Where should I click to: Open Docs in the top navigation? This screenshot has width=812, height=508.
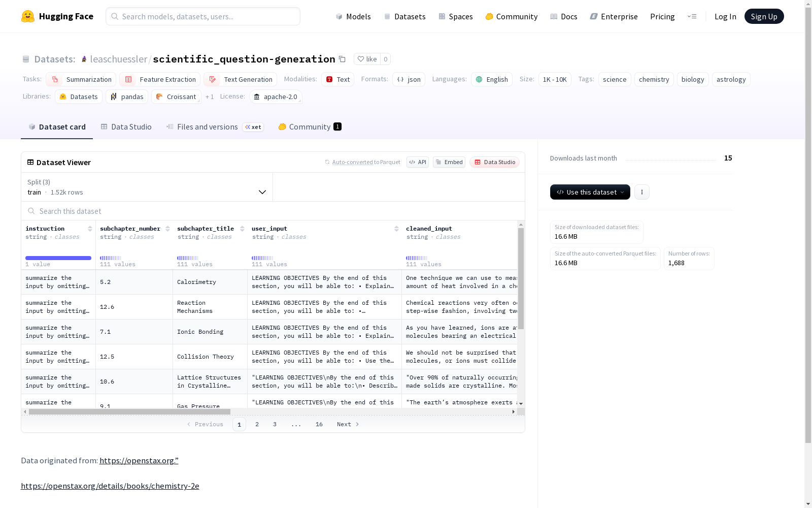564,16
